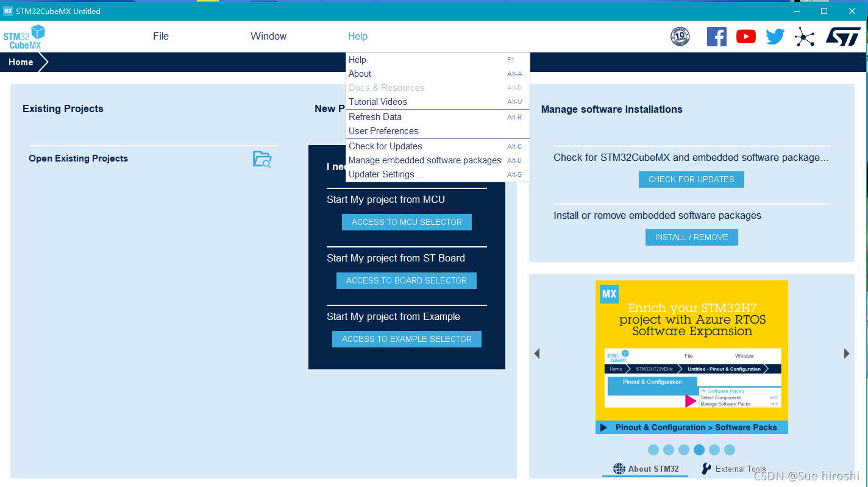Minimize the STM32CubeMX window
The image size is (868, 487).
point(797,11)
